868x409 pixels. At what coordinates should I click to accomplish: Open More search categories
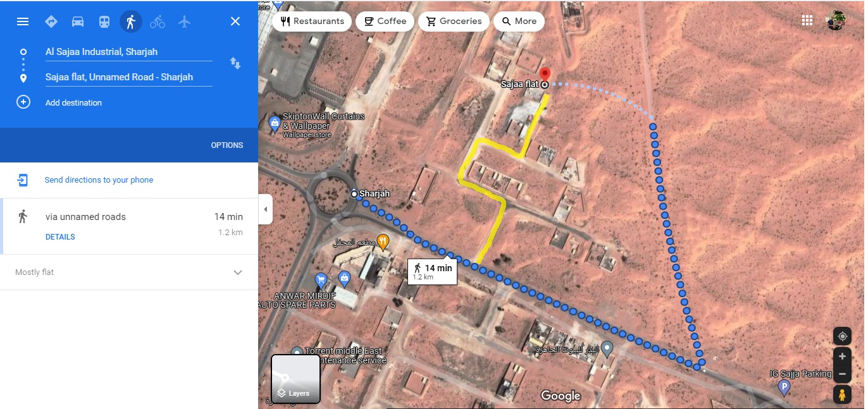(519, 21)
